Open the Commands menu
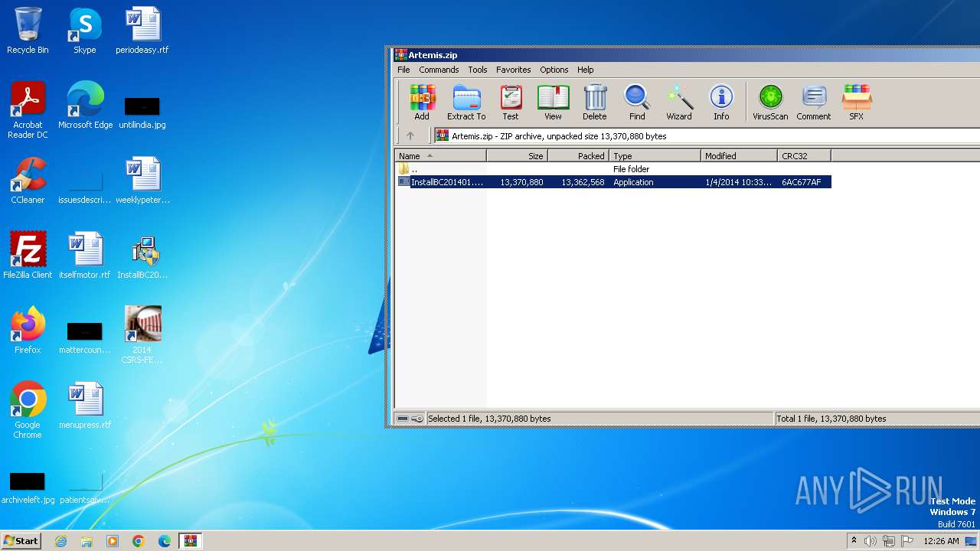 (439, 70)
